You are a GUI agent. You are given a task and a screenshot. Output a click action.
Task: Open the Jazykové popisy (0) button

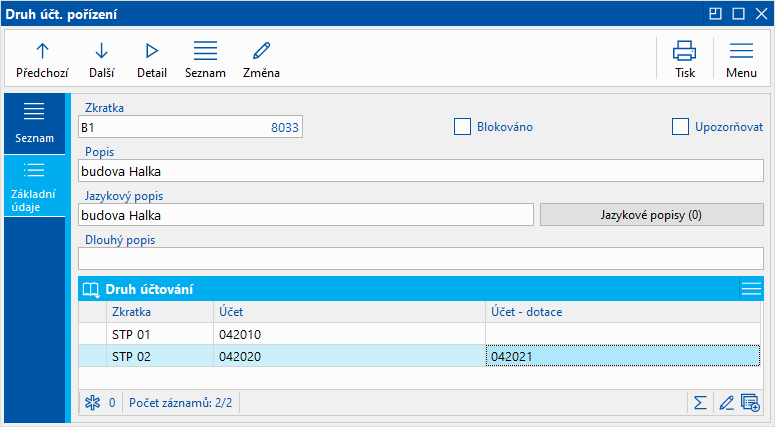coord(651,215)
